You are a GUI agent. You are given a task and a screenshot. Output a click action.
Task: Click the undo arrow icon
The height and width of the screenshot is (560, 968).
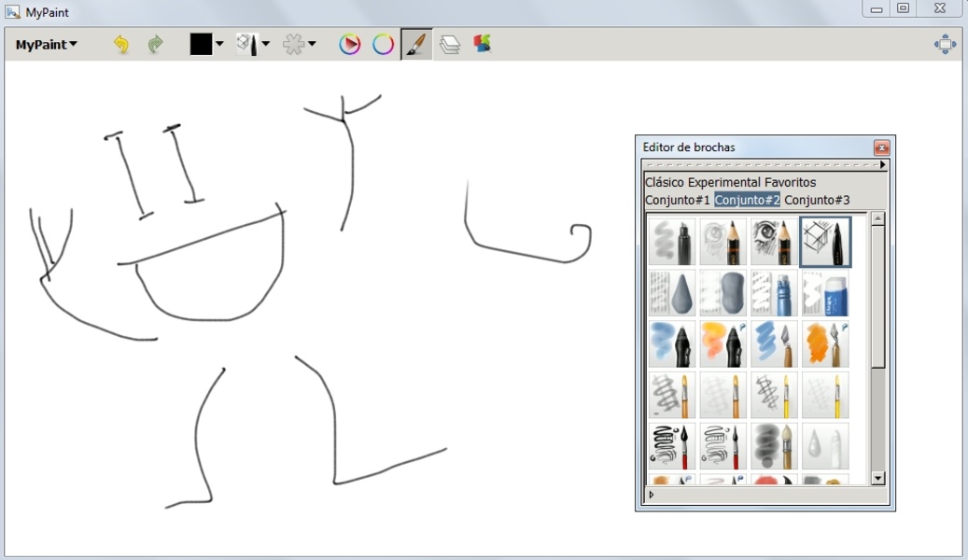click(x=120, y=45)
